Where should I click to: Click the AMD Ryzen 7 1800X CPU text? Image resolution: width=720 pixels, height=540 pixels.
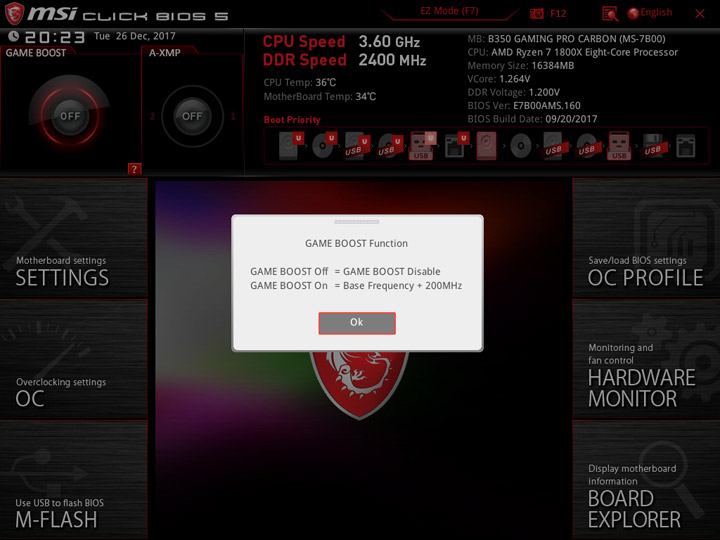click(x=585, y=52)
